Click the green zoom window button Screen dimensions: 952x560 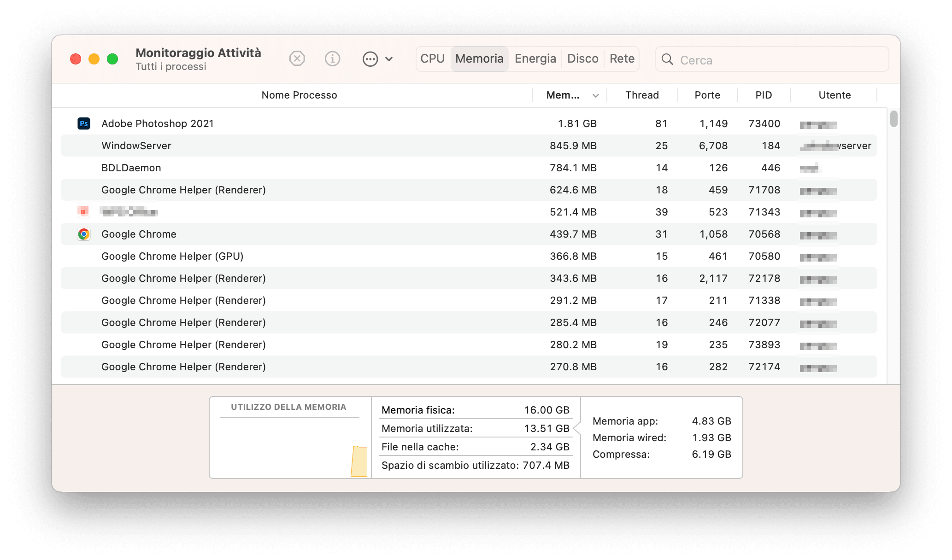click(x=112, y=59)
